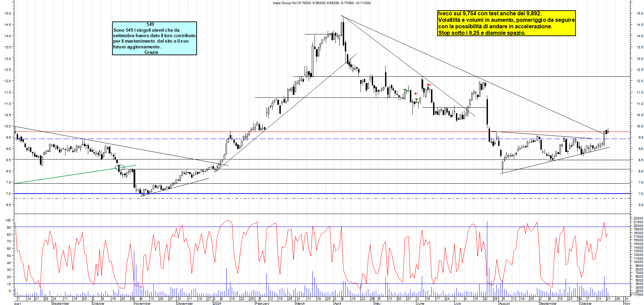This screenshot has height=305, width=644.
Task: Click the Iveco Group NV chart title
Action: point(322,3)
